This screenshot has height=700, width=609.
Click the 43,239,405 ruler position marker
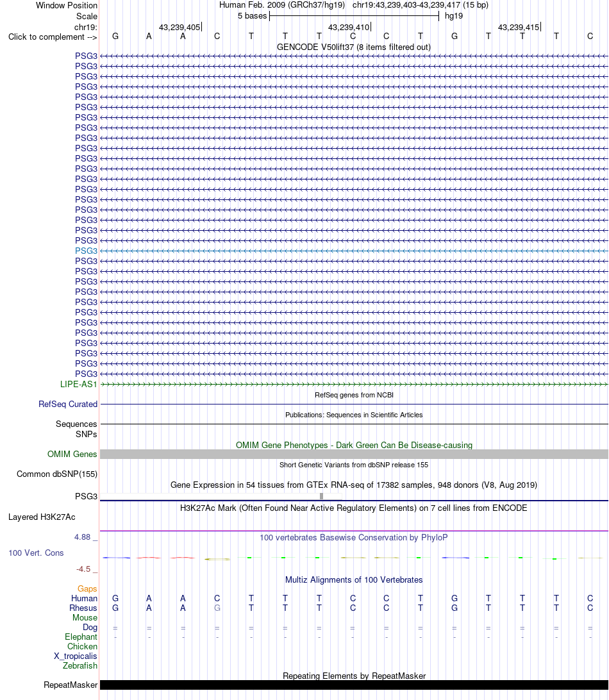click(x=179, y=27)
